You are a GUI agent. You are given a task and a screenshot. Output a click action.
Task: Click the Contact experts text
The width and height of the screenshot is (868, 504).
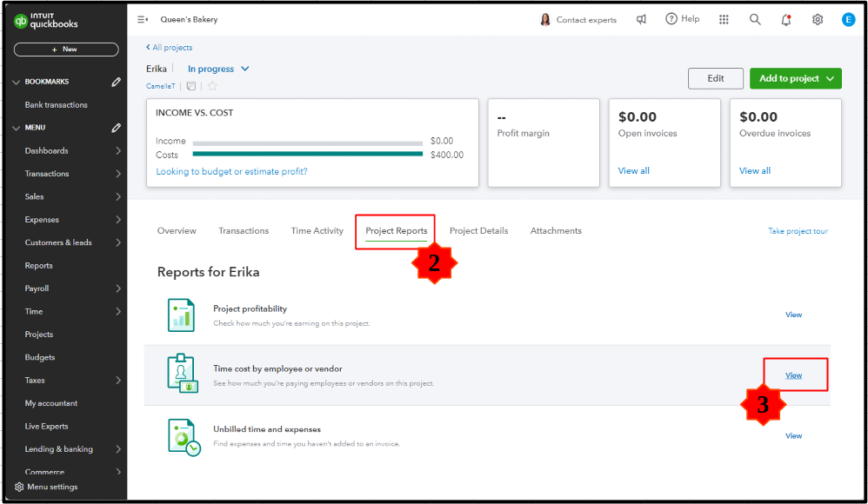coord(586,20)
